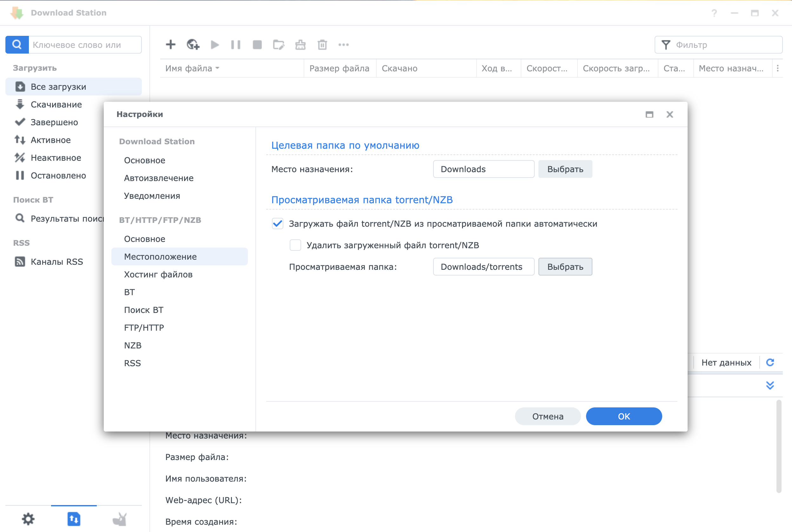The width and height of the screenshot is (792, 532).
Task: Click the blue search magnifier button
Action: coord(17,44)
